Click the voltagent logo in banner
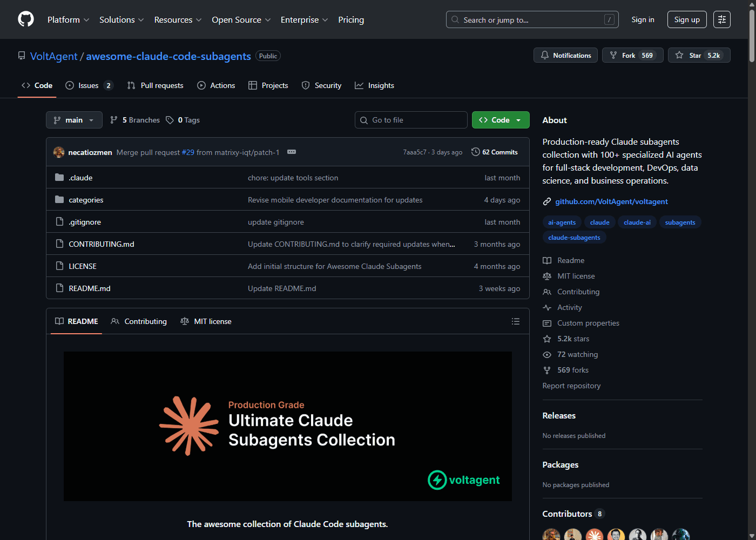Viewport: 756px width, 540px height. coord(464,480)
